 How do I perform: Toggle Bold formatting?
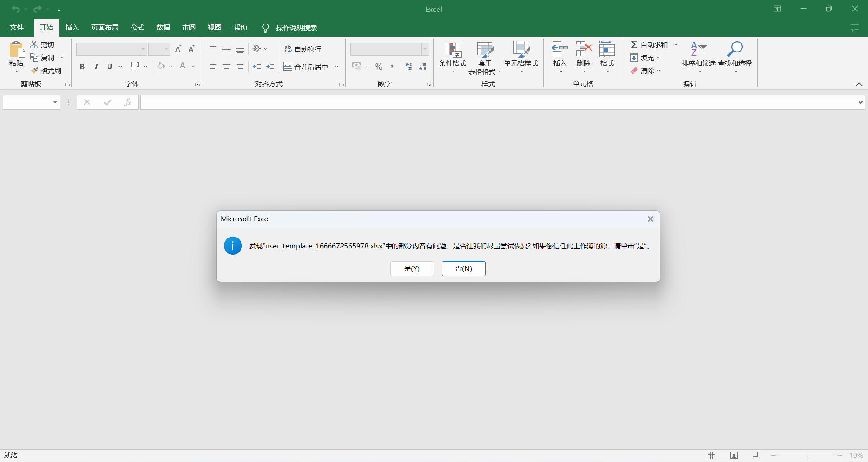(82, 67)
